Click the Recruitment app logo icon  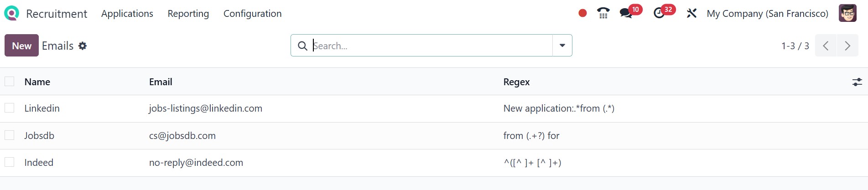[11, 13]
